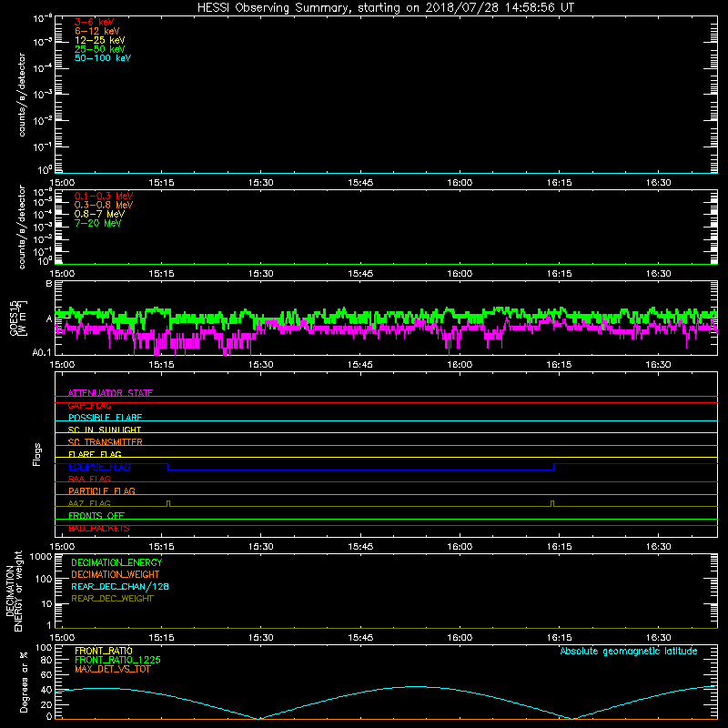This screenshot has height=728, width=728.
Task: Click the second AAZ_FLAG pulse near 16:14
Action: click(x=552, y=504)
